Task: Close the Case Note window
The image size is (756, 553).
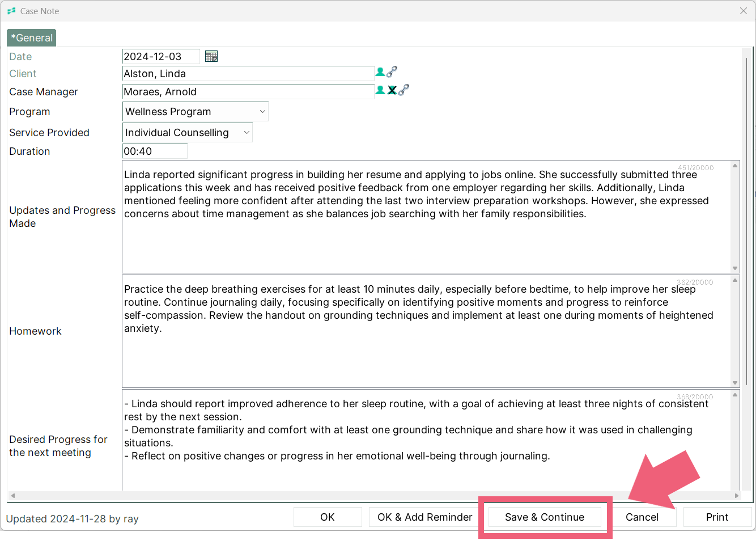Action: point(744,11)
